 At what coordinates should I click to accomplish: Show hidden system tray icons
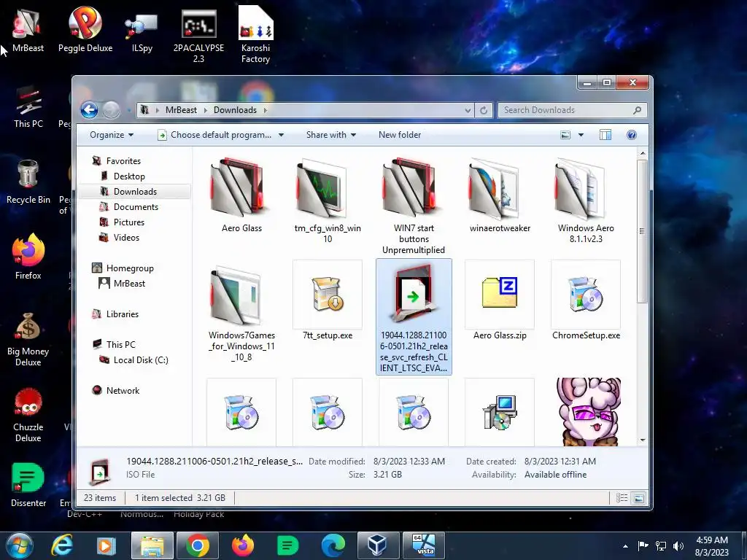[x=625, y=546]
